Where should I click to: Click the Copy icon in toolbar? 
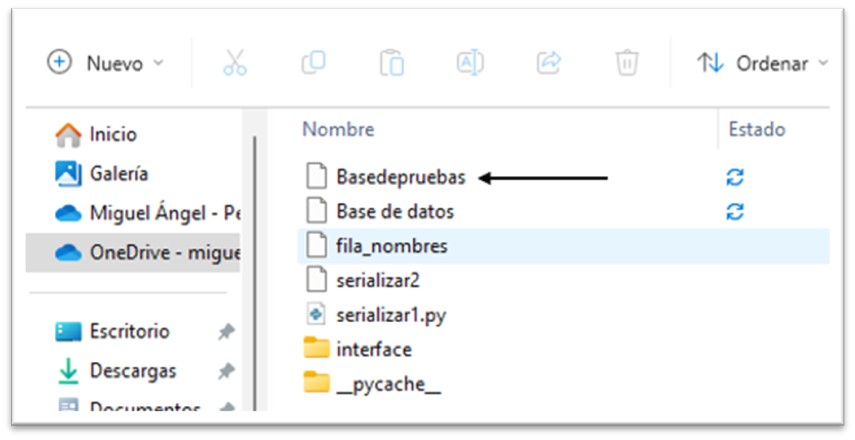coord(313,63)
